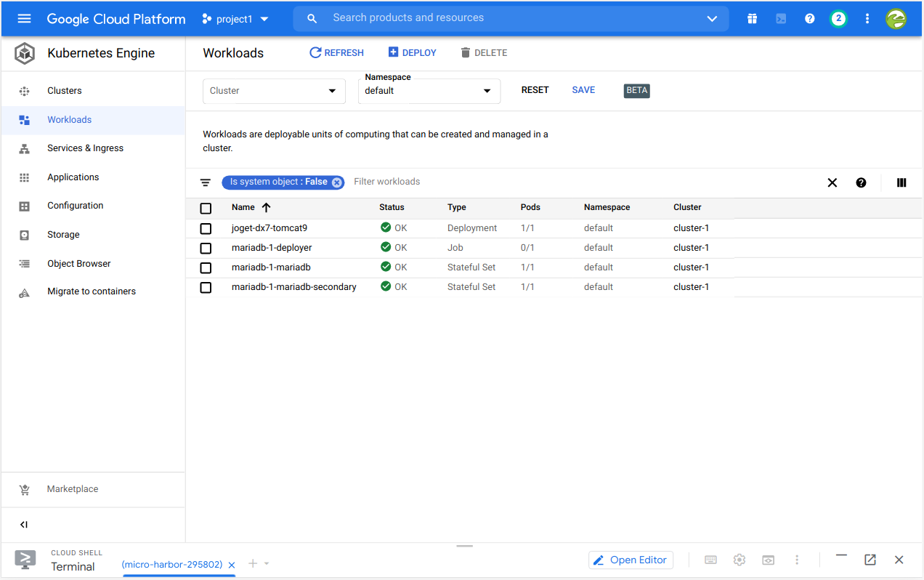
Task: Collapse the left sidebar navigation panel
Action: tap(24, 525)
